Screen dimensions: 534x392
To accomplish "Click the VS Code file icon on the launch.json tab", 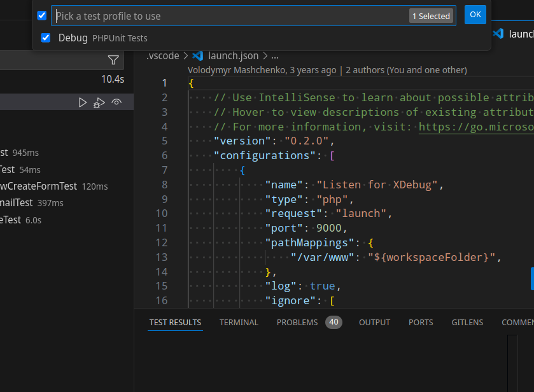I will [x=498, y=34].
